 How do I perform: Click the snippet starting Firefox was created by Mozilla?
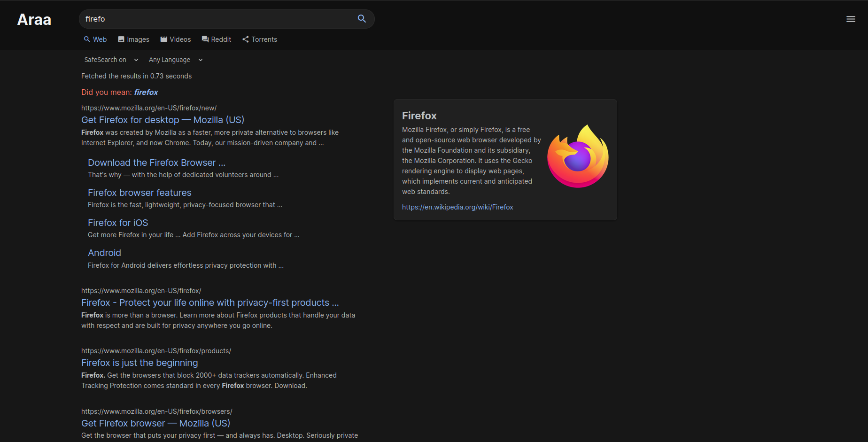point(210,138)
